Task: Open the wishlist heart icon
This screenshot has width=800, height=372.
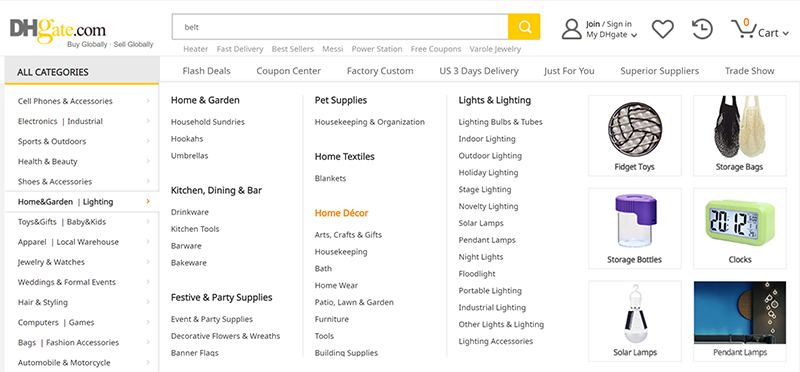Action: click(x=663, y=29)
